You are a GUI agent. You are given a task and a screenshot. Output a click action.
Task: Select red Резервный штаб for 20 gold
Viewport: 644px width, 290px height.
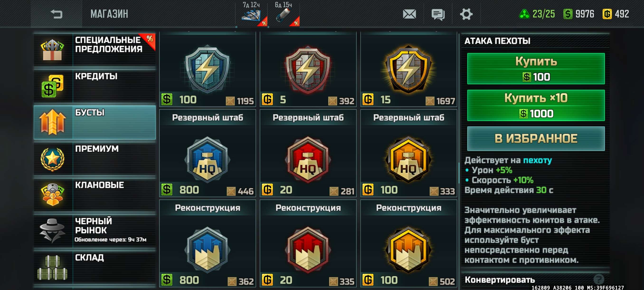308,153
